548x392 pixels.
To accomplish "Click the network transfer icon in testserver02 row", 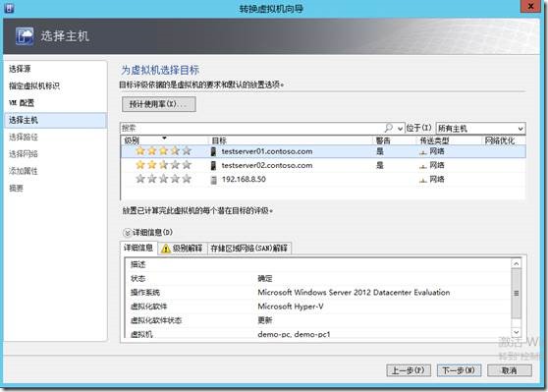I will 423,166.
